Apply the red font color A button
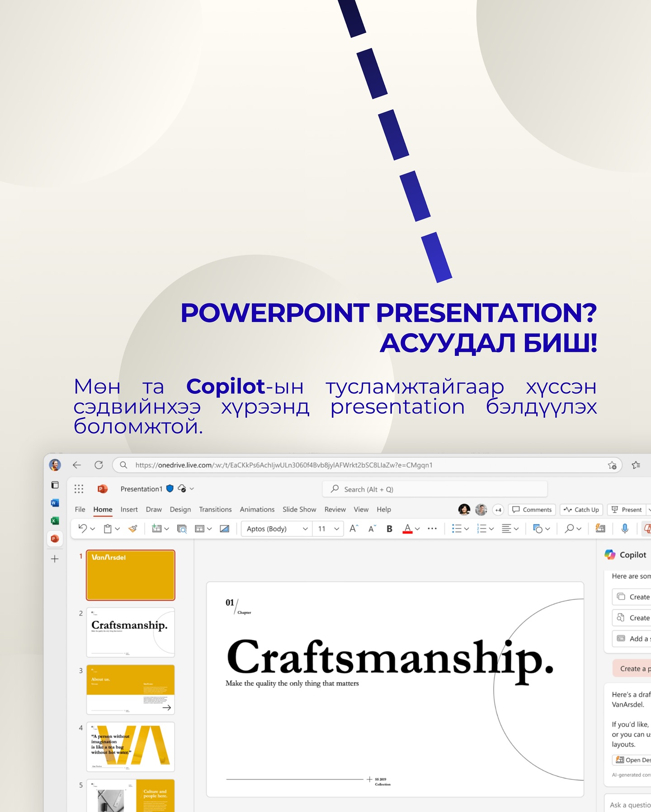The height and width of the screenshot is (812, 651). (407, 529)
